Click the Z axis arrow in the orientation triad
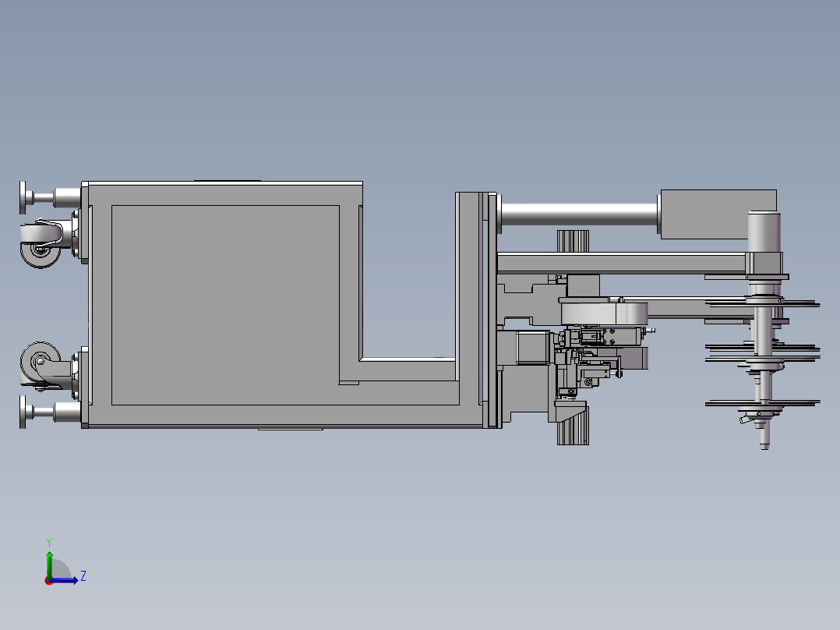 [x=76, y=579]
